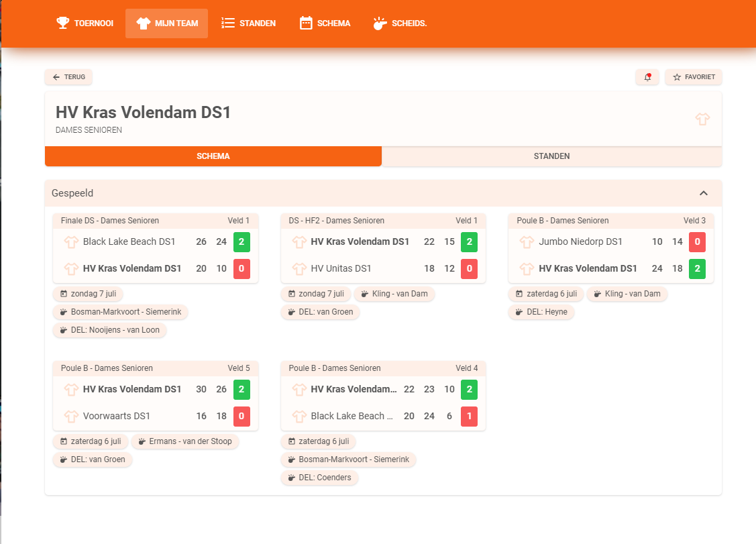Viewport: 756px width, 544px height.
Task: Click red score badge 0 for Jumbo Niedorp DS1
Action: (x=697, y=241)
